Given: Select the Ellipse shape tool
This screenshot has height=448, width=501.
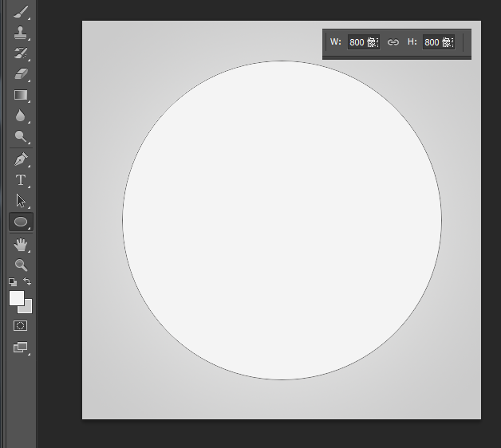Looking at the screenshot, I should click(21, 222).
